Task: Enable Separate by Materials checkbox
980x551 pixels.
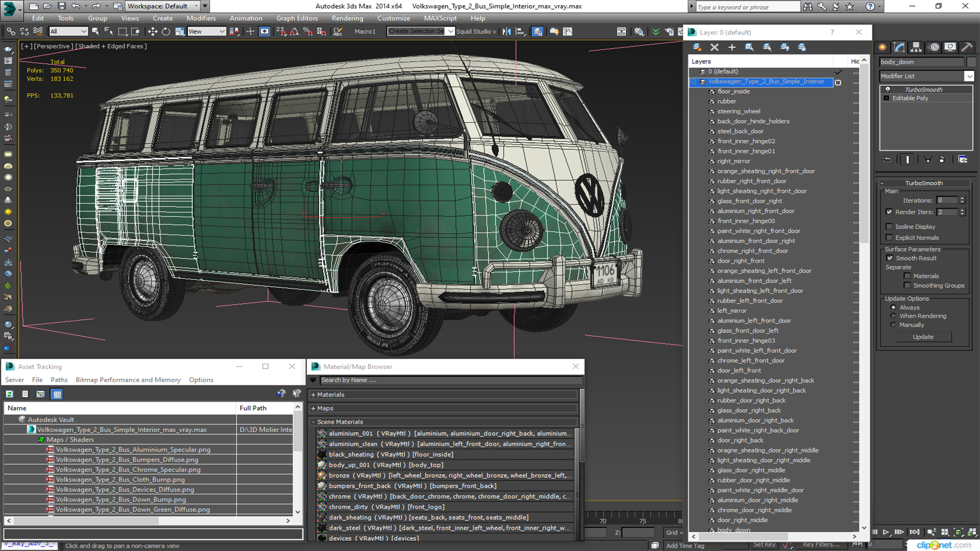Action: (x=907, y=276)
